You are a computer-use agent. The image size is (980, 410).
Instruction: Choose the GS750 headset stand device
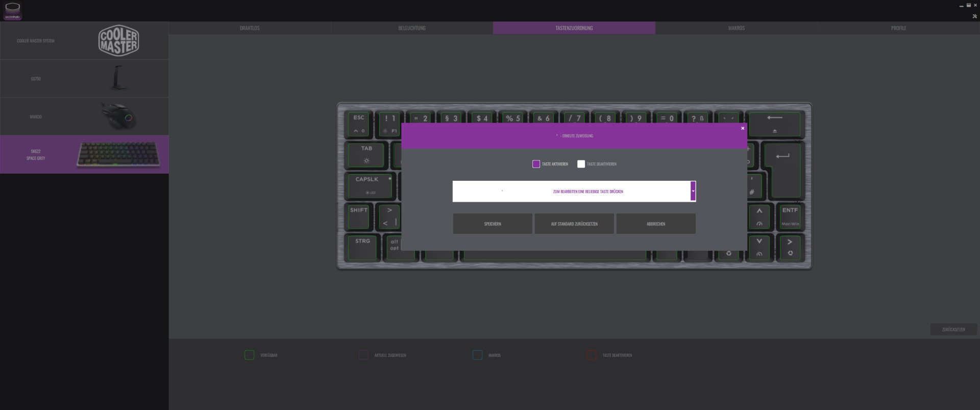84,79
